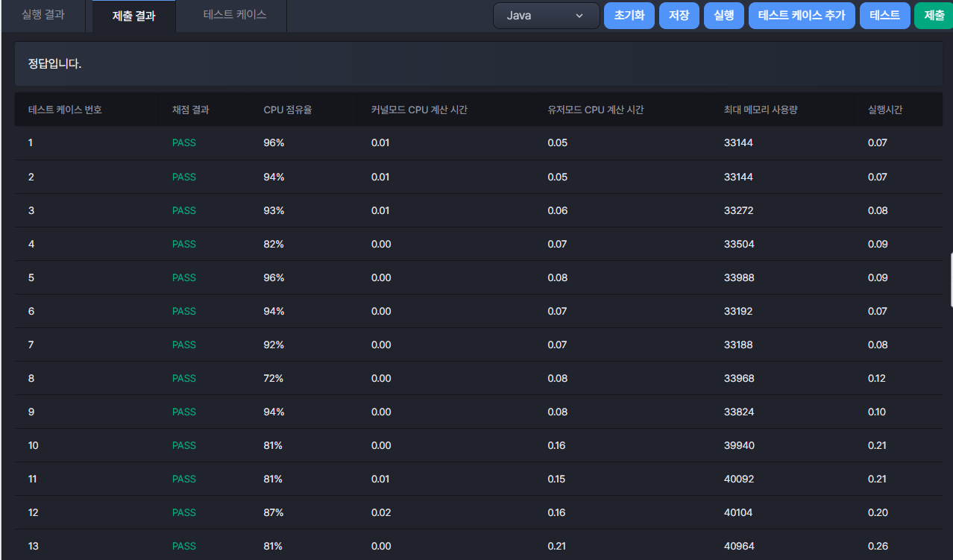This screenshot has height=560, width=953.
Task: Submit with the green 제출 button
Action: pyautogui.click(x=934, y=16)
